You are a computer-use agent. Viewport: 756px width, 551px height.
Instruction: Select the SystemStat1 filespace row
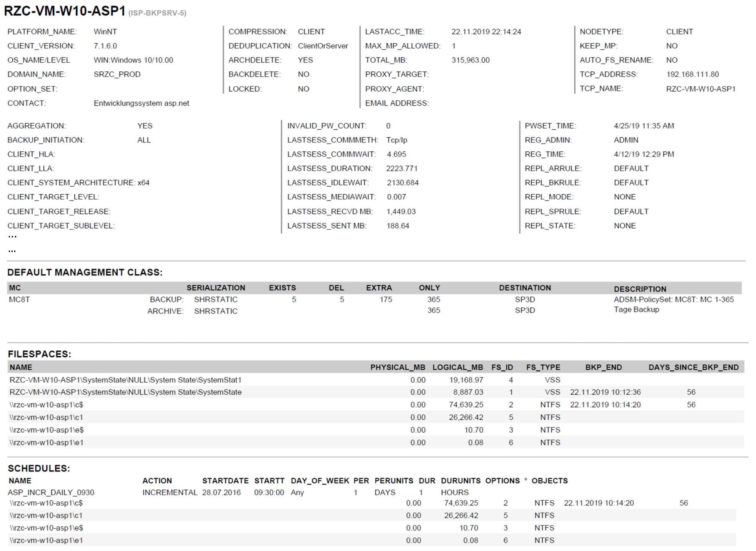click(125, 380)
